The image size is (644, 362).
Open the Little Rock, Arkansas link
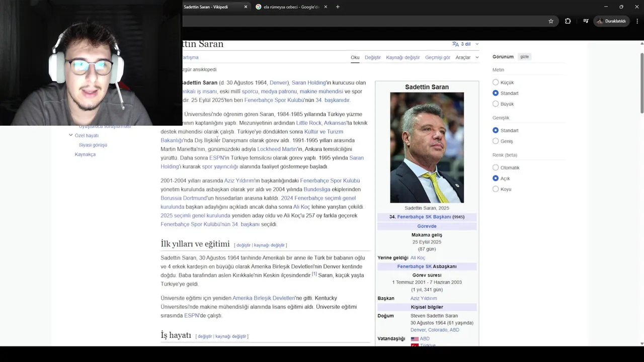coord(321,123)
